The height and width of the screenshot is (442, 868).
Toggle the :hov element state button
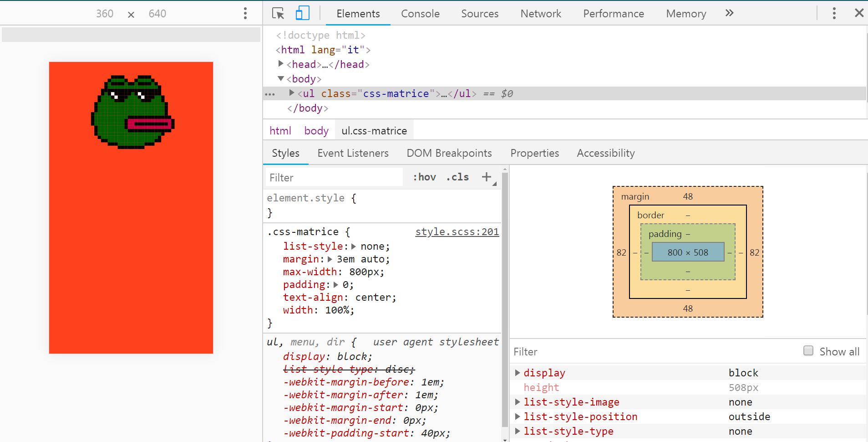tap(424, 177)
